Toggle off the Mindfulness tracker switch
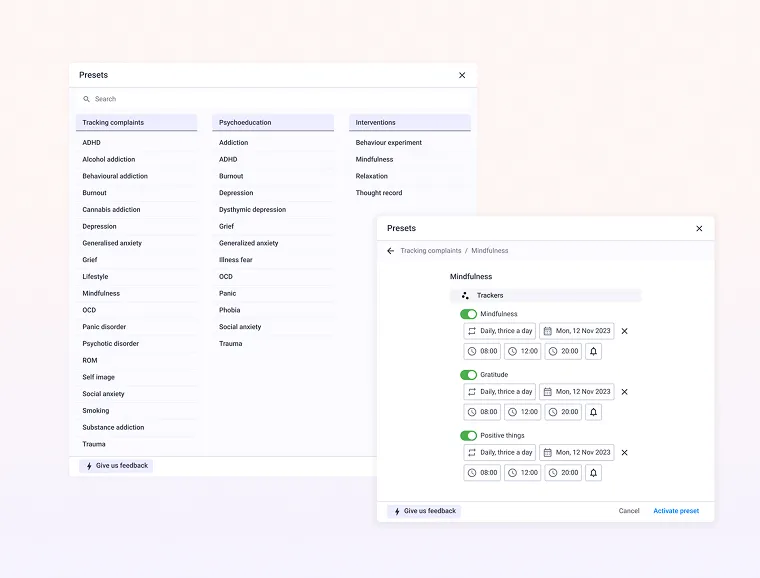The height and width of the screenshot is (578, 760). pyautogui.click(x=468, y=314)
